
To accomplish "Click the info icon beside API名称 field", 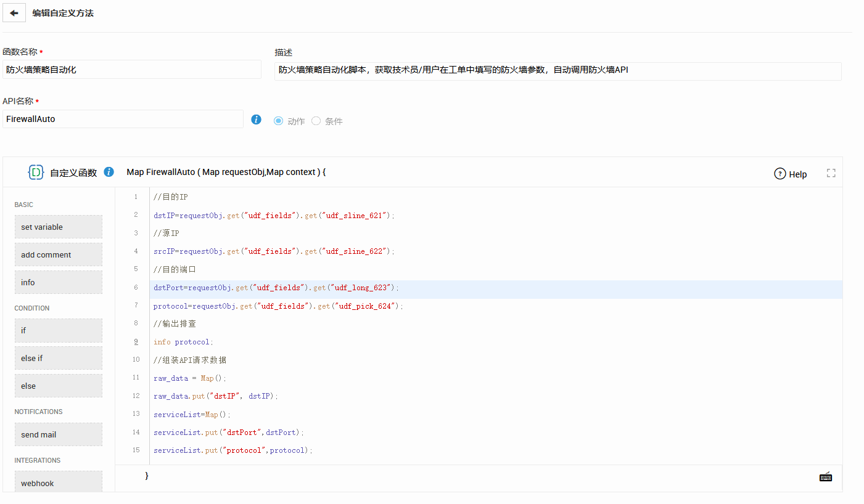I will point(257,120).
